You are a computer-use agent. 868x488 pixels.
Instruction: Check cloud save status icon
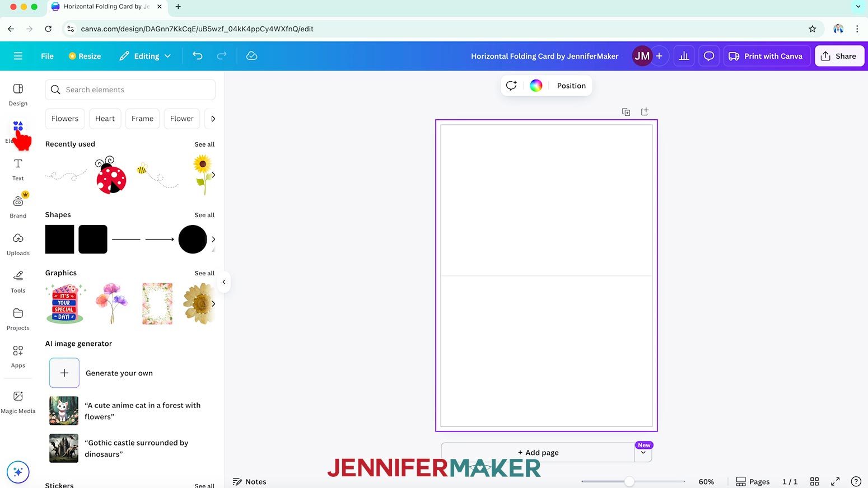(x=252, y=55)
